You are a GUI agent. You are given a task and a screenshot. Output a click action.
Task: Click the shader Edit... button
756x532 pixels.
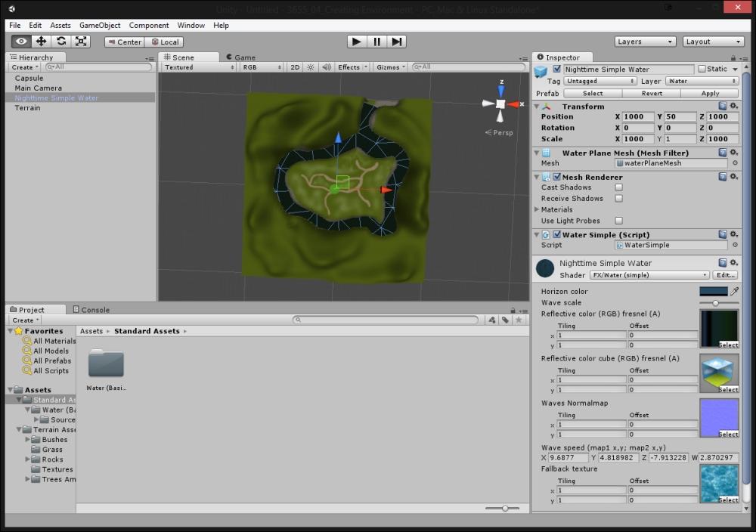725,274
